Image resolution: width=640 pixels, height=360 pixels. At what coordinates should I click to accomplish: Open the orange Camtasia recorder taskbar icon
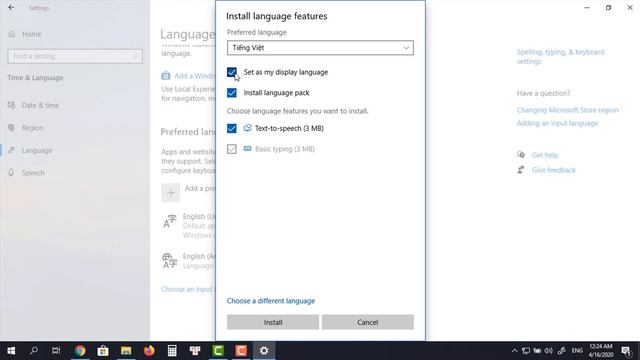click(241, 351)
